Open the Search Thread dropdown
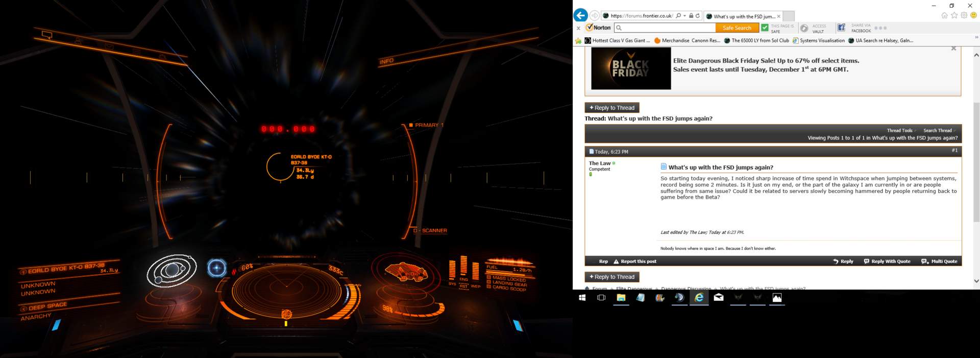 (x=939, y=130)
